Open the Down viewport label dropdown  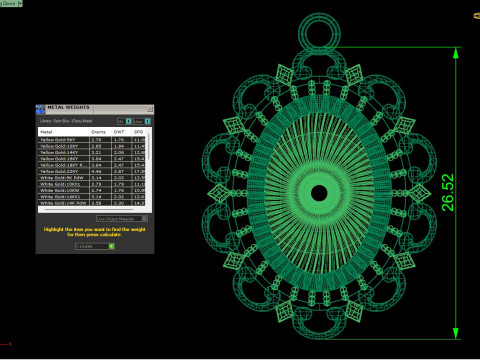[x=20, y=3]
